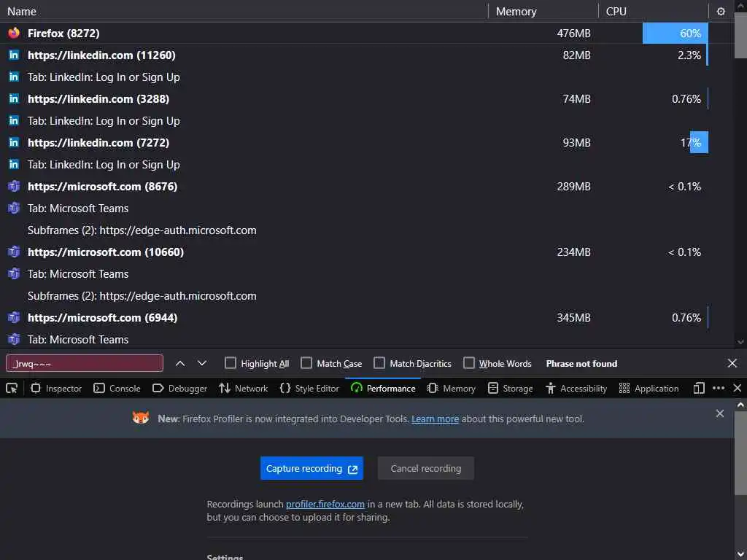
Task: Select the Performance tab
Action: 383,389
